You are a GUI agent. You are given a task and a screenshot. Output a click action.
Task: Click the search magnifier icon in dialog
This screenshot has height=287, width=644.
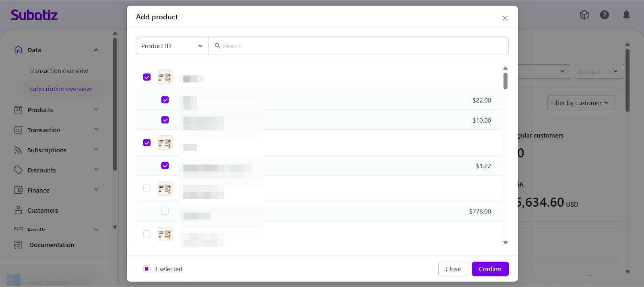pos(217,46)
